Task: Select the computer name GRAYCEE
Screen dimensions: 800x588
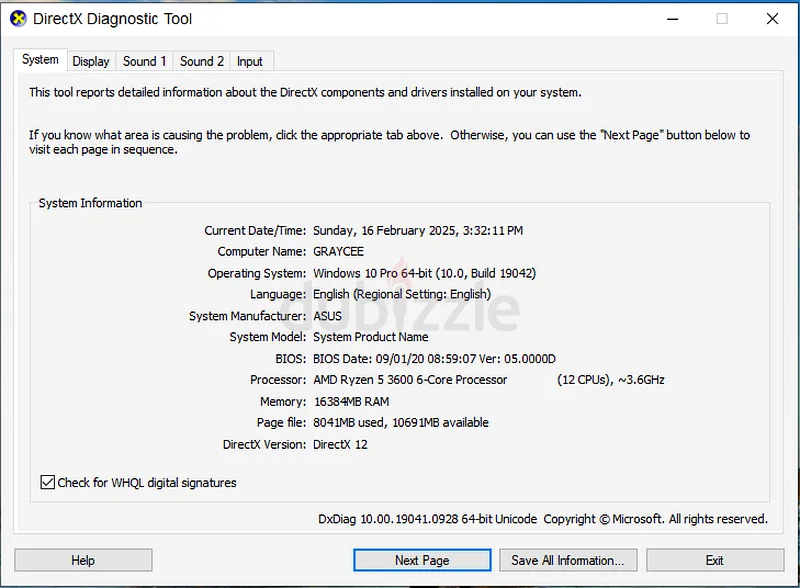Action: pyautogui.click(x=338, y=252)
